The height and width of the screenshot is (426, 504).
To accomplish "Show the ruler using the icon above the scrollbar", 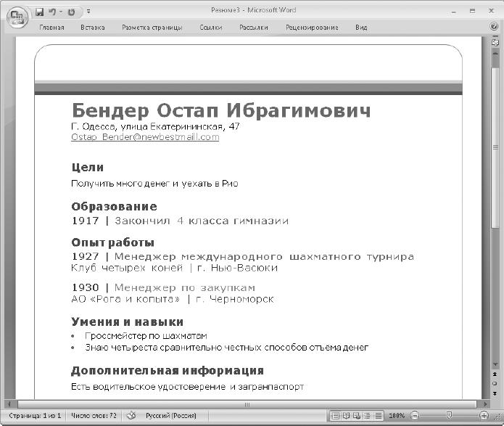I will pos(495,43).
